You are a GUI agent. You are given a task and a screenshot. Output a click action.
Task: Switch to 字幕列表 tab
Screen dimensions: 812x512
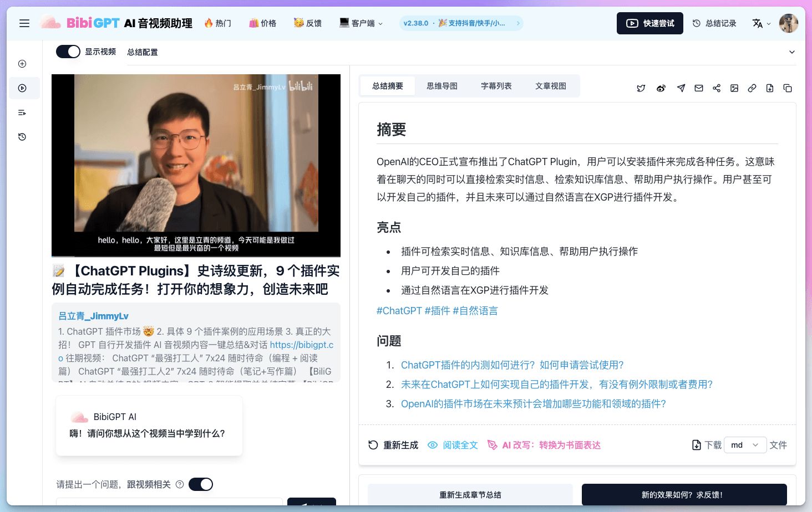[x=496, y=86]
